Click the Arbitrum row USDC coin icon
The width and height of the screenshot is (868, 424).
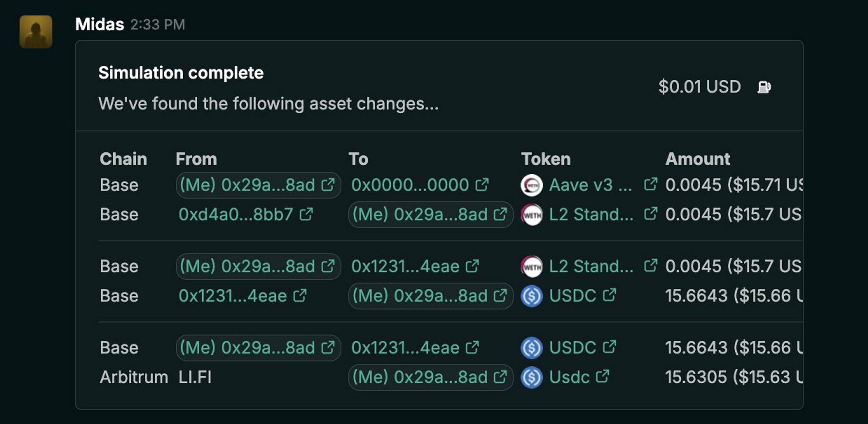tap(531, 378)
